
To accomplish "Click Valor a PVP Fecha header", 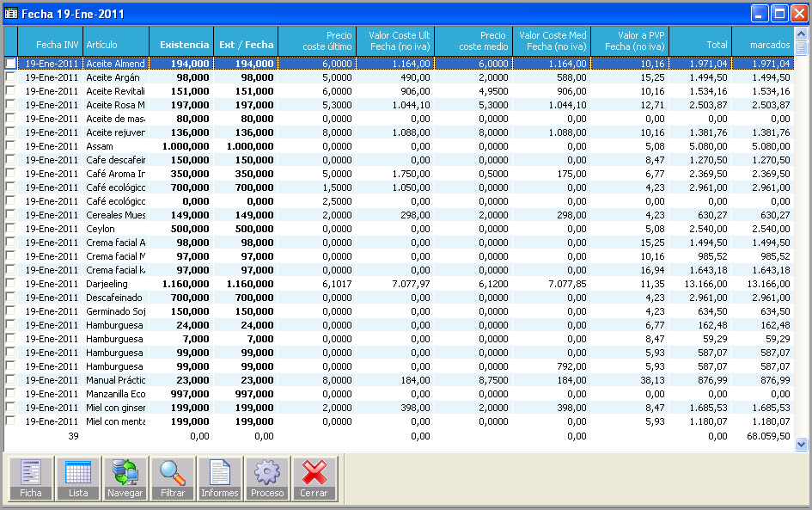I will pos(630,41).
